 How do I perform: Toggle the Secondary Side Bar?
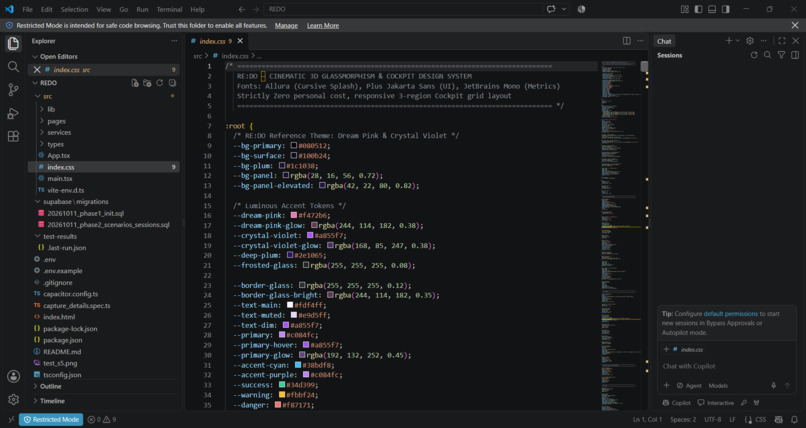(x=725, y=9)
